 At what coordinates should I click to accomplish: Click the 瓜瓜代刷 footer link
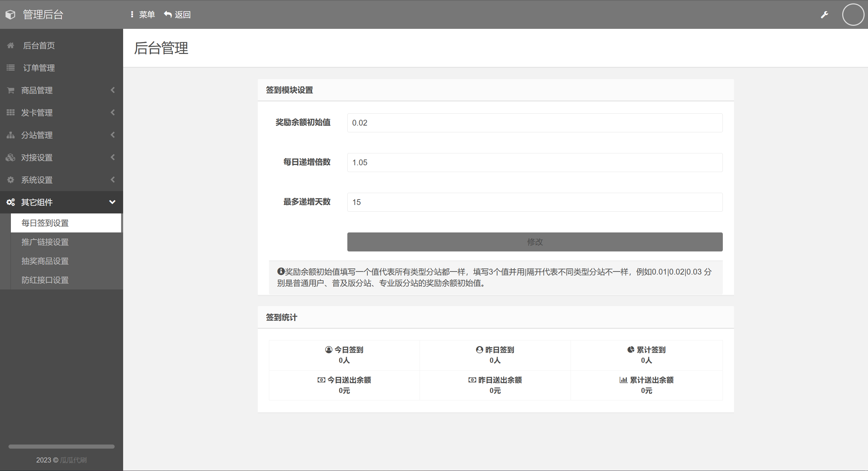pyautogui.click(x=73, y=460)
